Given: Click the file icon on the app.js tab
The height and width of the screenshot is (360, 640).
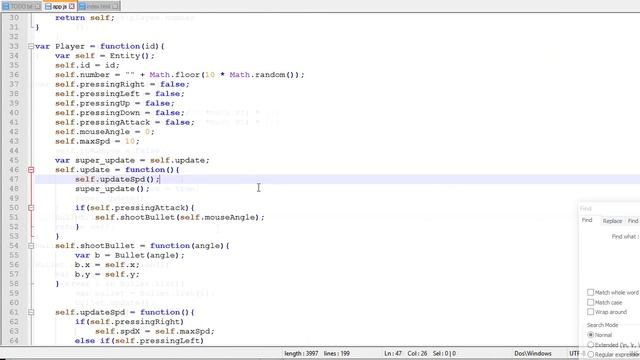Looking at the screenshot, I should click(x=48, y=7).
